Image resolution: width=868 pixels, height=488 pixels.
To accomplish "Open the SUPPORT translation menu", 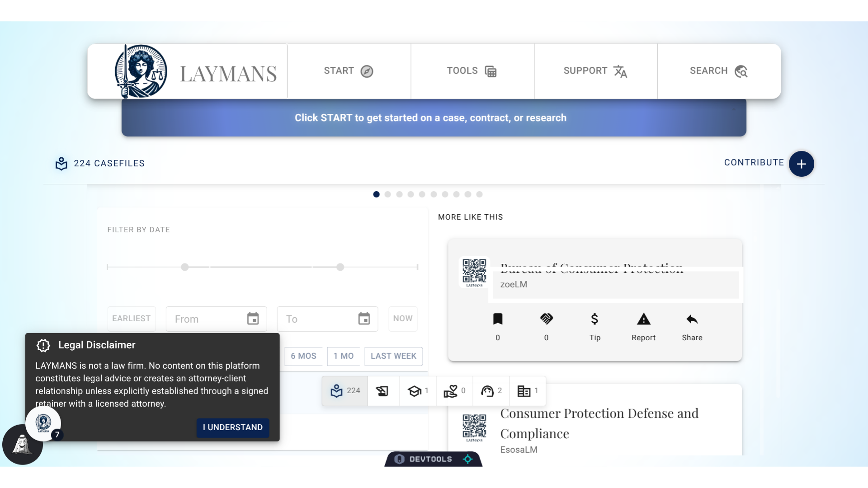I will pyautogui.click(x=595, y=71).
